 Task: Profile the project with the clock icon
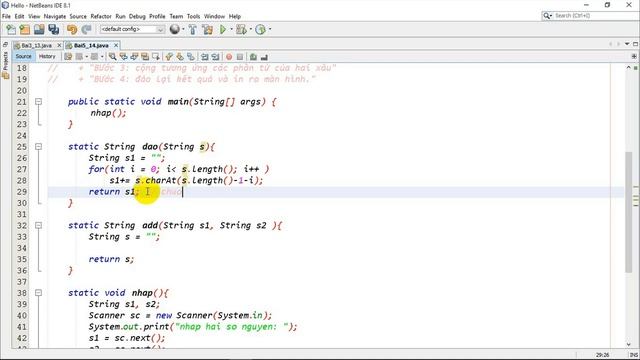click(260, 29)
